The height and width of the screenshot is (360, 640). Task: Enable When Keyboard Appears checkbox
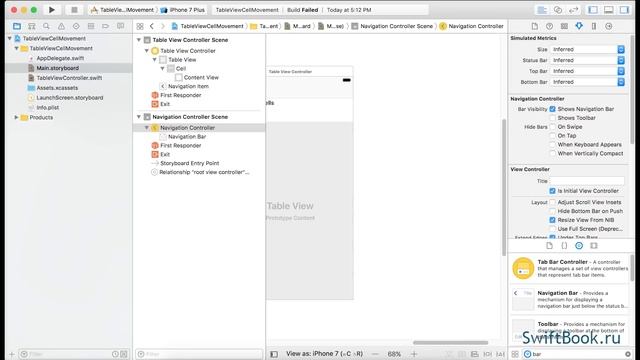click(552, 144)
